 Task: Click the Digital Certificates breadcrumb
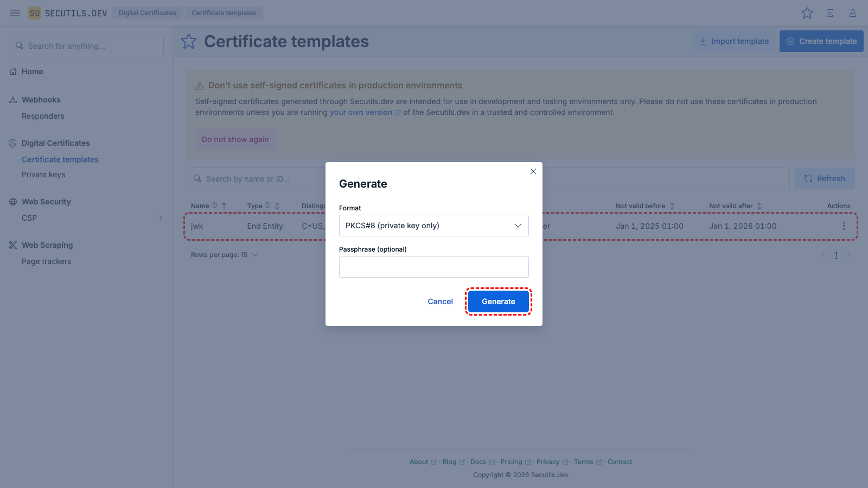coord(148,13)
